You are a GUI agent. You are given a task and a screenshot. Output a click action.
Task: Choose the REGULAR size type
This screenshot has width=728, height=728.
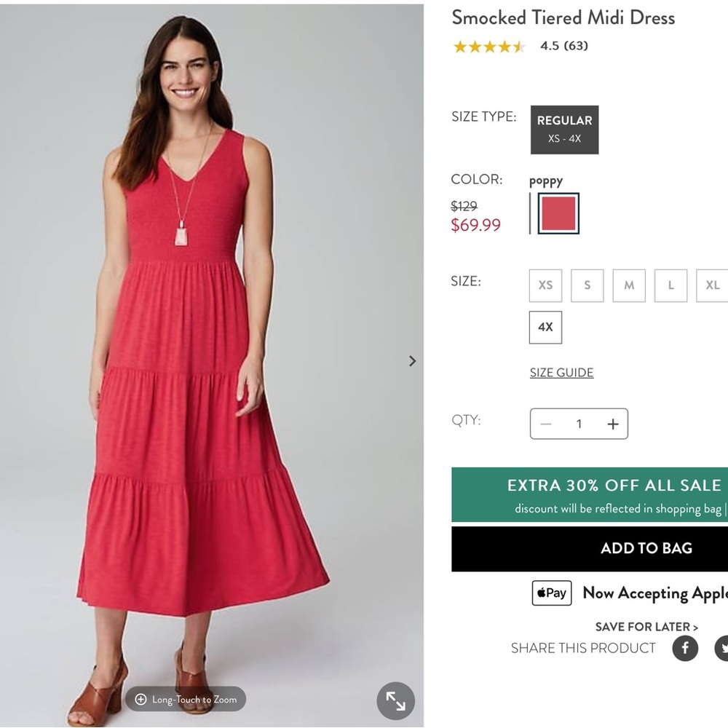pos(564,130)
